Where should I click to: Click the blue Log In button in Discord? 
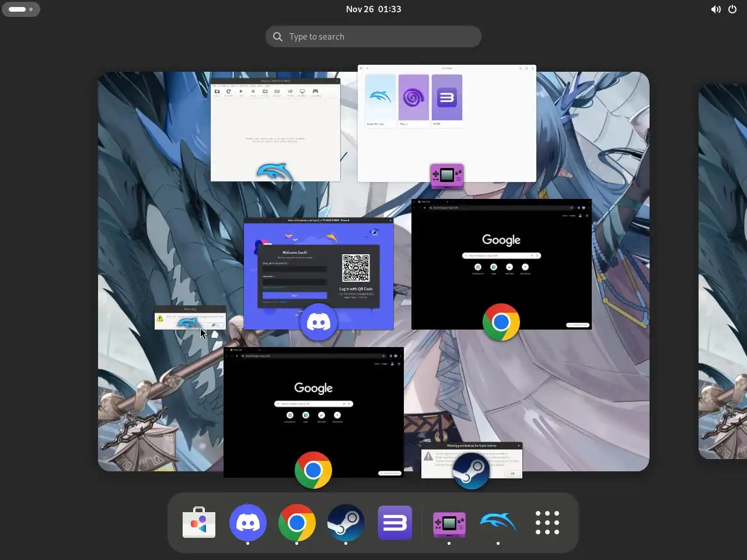tap(295, 295)
